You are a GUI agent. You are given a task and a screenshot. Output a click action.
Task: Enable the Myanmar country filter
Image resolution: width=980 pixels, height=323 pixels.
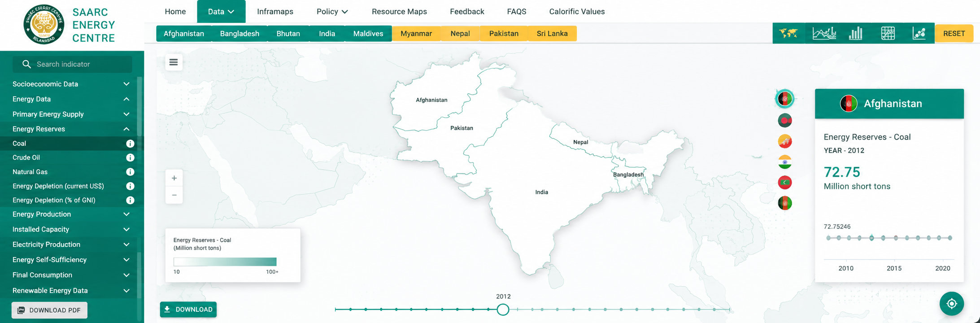coord(416,34)
